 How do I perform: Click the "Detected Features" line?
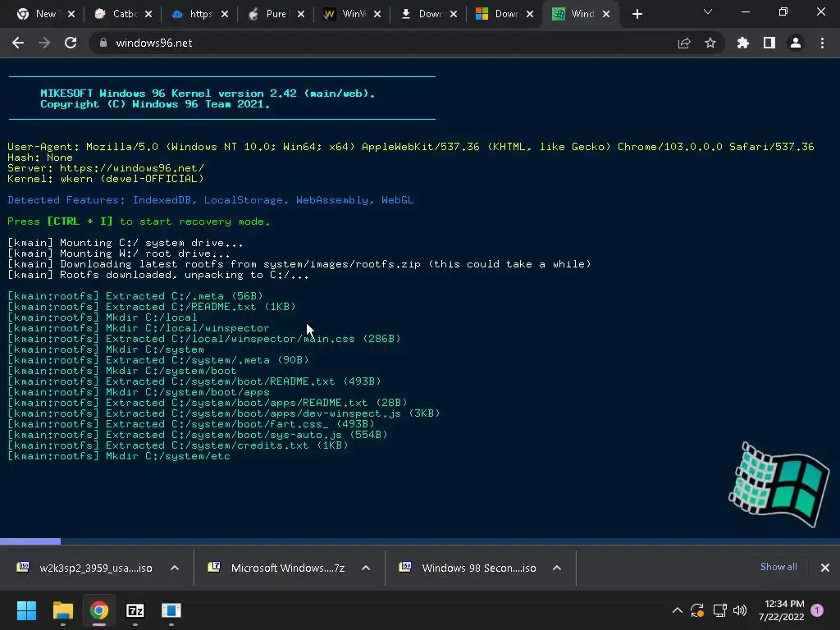(210, 200)
